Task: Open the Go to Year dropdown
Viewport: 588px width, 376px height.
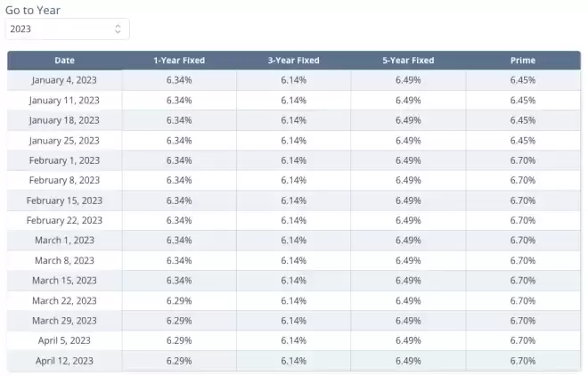Action: 68,29
